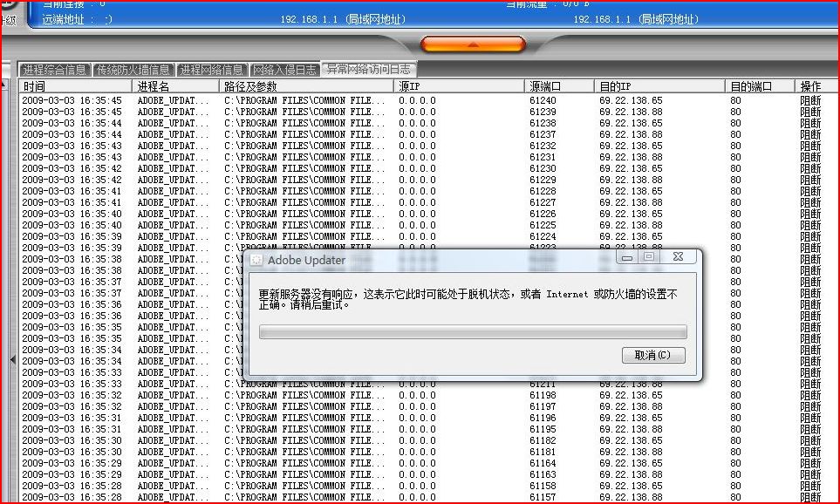Sort by the 进程名 column header
The height and width of the screenshot is (504, 840).
(x=175, y=86)
